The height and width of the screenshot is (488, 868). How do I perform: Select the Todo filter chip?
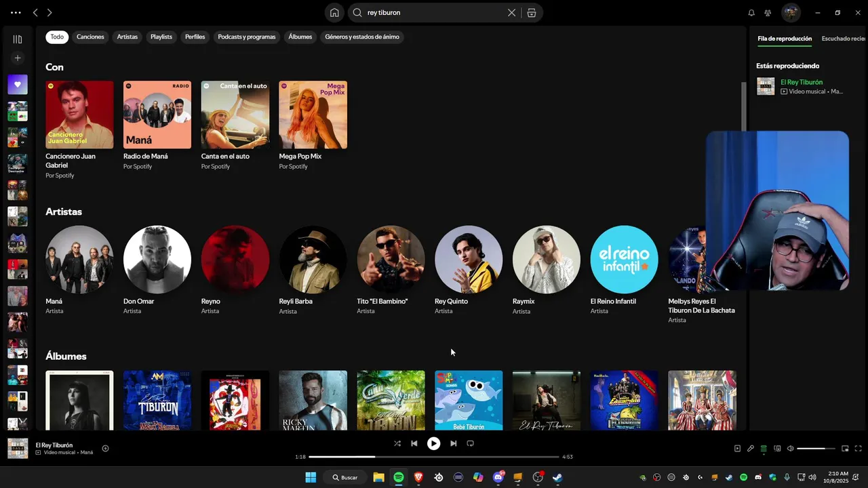pos(57,37)
